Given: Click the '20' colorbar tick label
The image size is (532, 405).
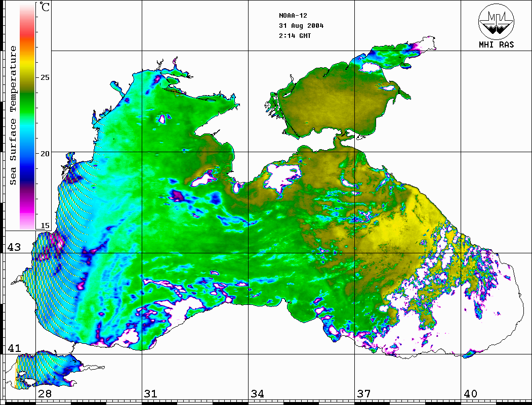Looking at the screenshot, I should 45,154.
